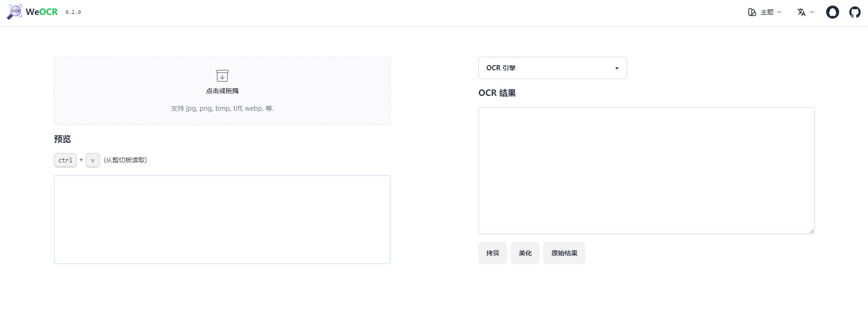
Task: Focus the OCR 结果 text area
Action: click(x=646, y=170)
